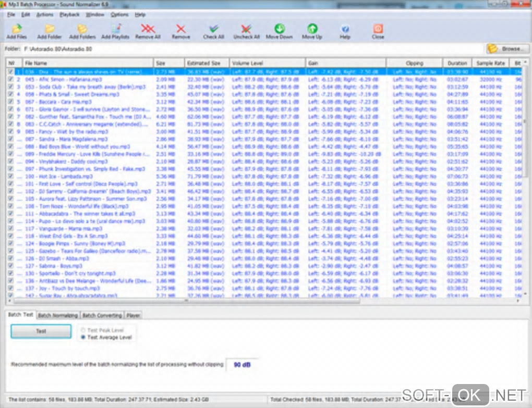Image resolution: width=532 pixels, height=408 pixels.
Task: Sort list by Size column header
Action: coord(169,63)
